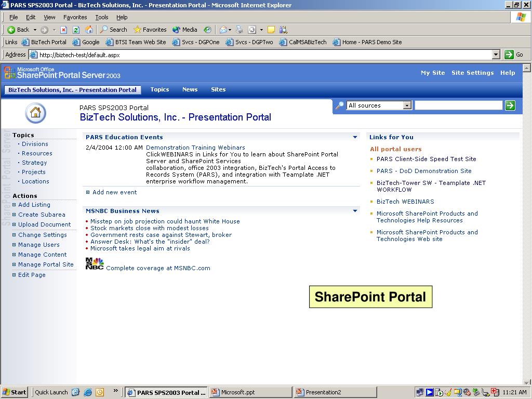Open PARS - DoD Demonstration Site link

click(424, 171)
